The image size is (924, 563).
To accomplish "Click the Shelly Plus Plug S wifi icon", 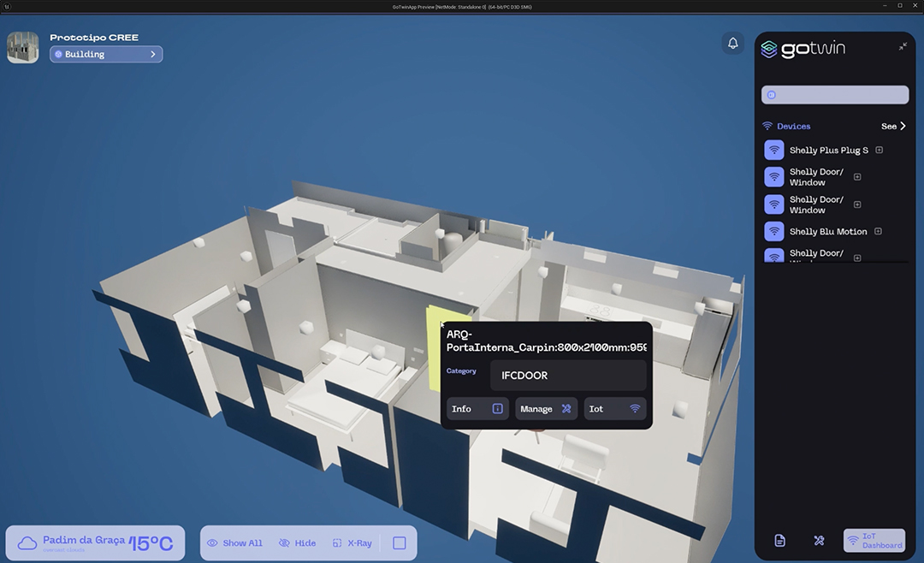I will (x=773, y=150).
